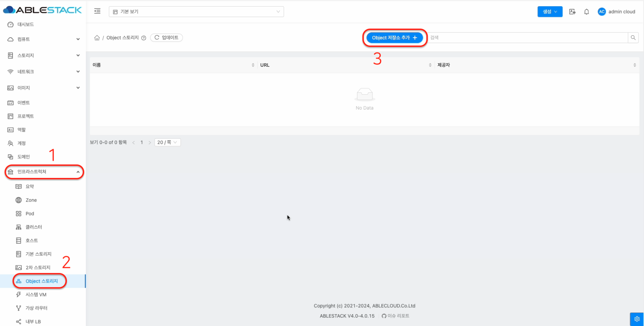Click the ABLESTACK logo
The height and width of the screenshot is (326, 644).
(42, 10)
